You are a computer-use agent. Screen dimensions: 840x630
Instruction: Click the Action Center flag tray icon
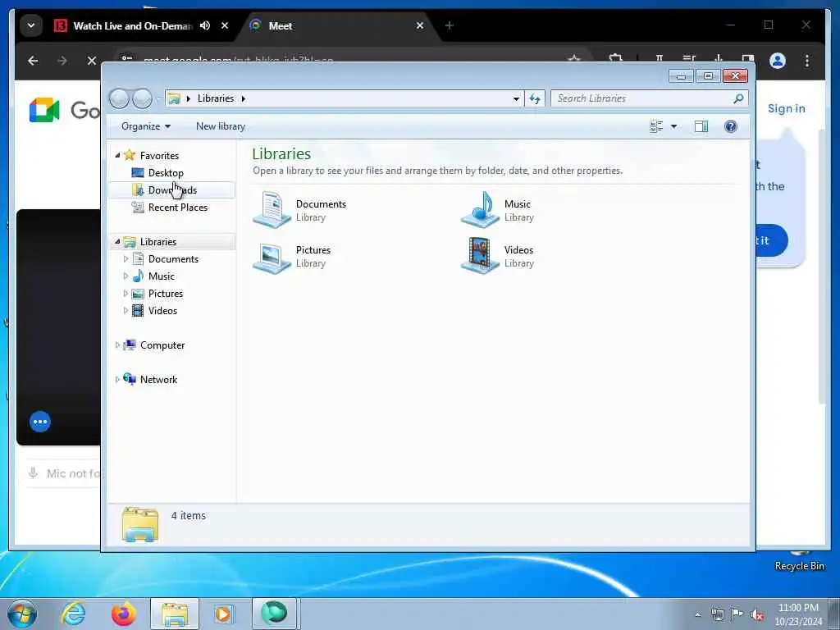click(x=737, y=614)
